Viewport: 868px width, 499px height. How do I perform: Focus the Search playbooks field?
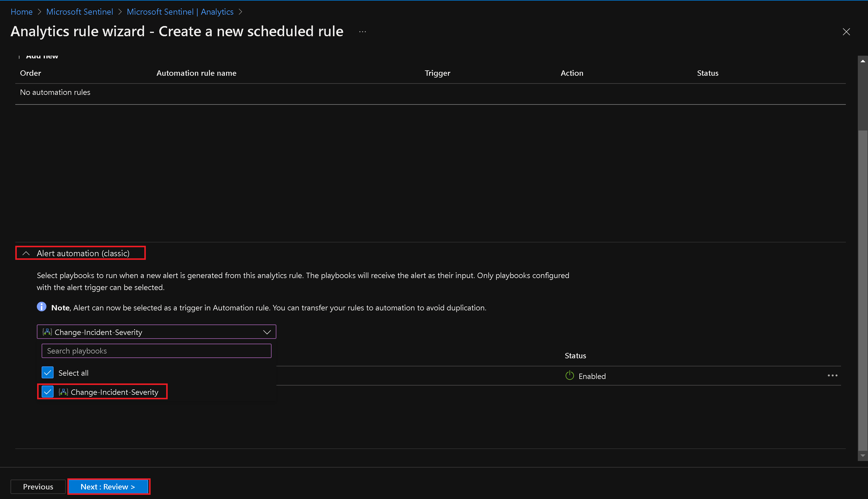point(156,351)
